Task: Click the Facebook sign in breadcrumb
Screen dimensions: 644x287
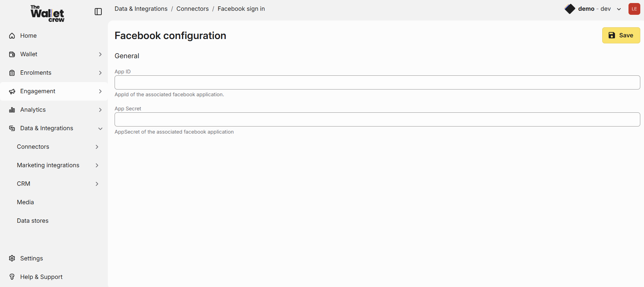Action: (x=241, y=9)
